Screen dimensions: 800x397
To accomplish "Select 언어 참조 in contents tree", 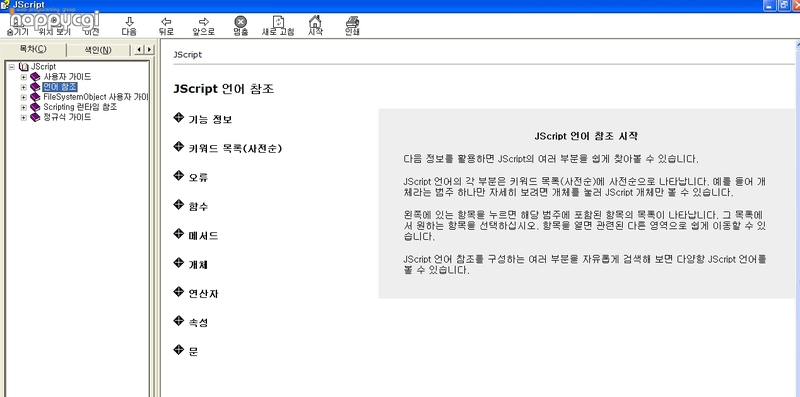I will click(x=60, y=87).
